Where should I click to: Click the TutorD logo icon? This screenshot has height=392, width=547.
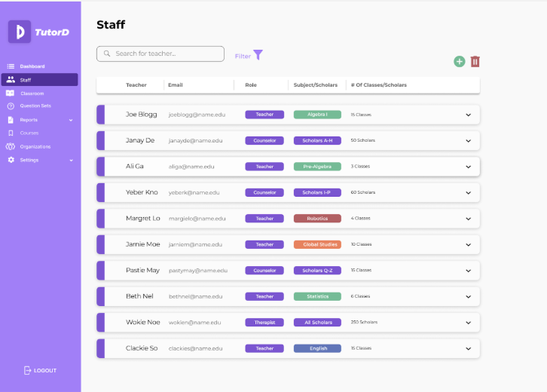point(20,32)
